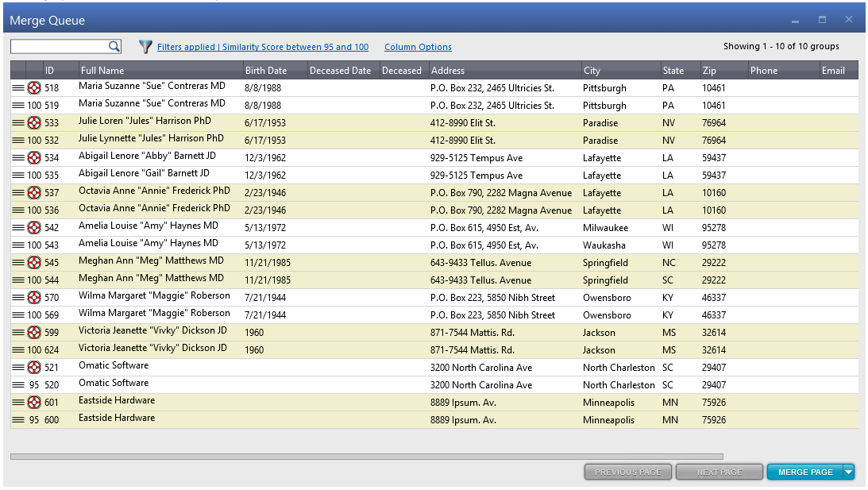Click the lifesaver icon for record 599
This screenshot has height=490, width=868.
pos(34,332)
